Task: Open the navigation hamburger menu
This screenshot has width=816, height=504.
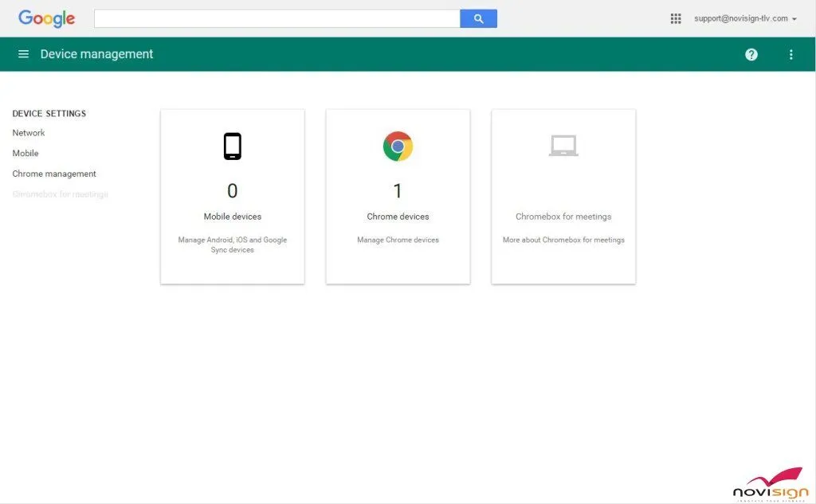Action: (x=23, y=54)
